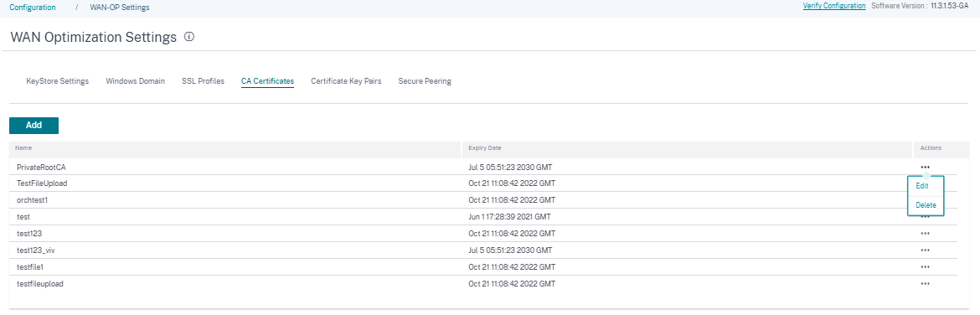This screenshot has width=980, height=315.
Task: Click the test123_viv certificate name
Action: (x=36, y=250)
